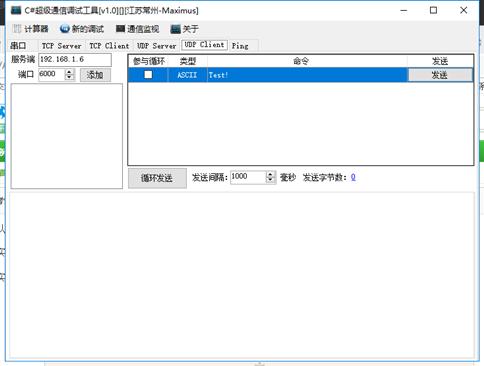Increase the port number with up arrow
484x366 pixels.
(69, 72)
